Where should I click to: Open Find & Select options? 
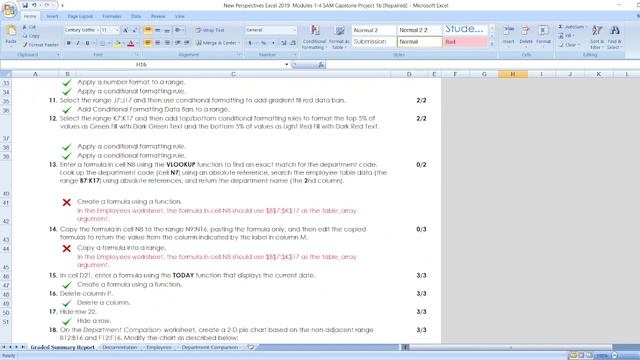[615, 37]
